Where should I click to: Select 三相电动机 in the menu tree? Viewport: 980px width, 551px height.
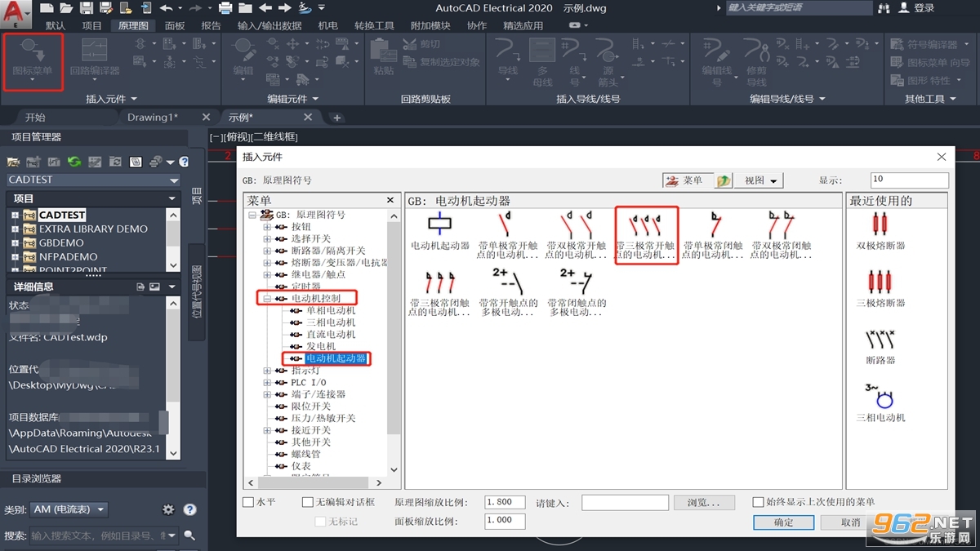(331, 322)
